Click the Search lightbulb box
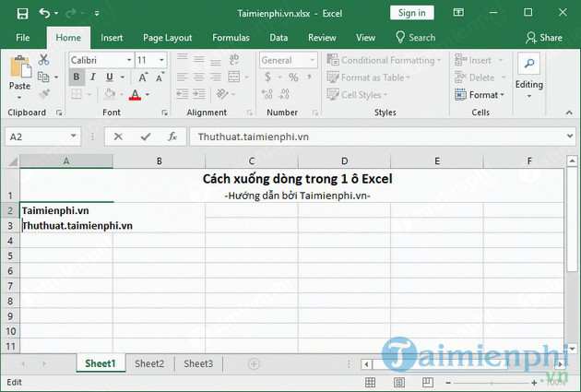This screenshot has height=392, width=581. pyautogui.click(x=415, y=38)
